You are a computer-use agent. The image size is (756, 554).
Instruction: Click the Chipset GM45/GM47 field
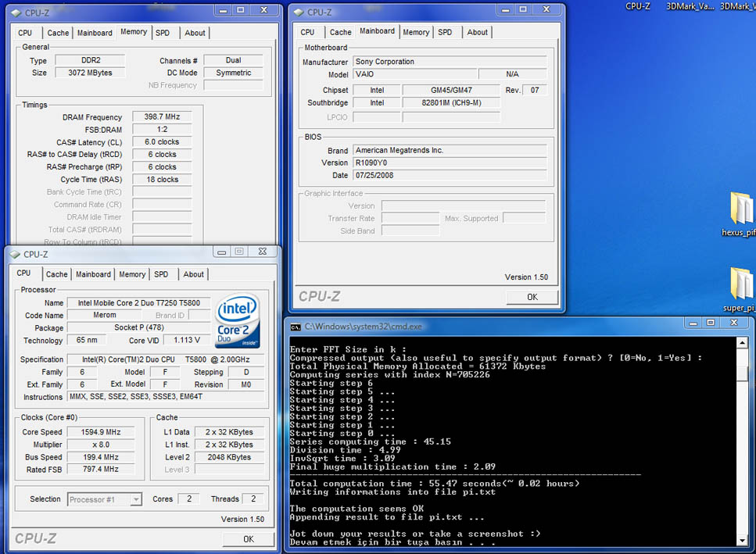[x=451, y=90]
